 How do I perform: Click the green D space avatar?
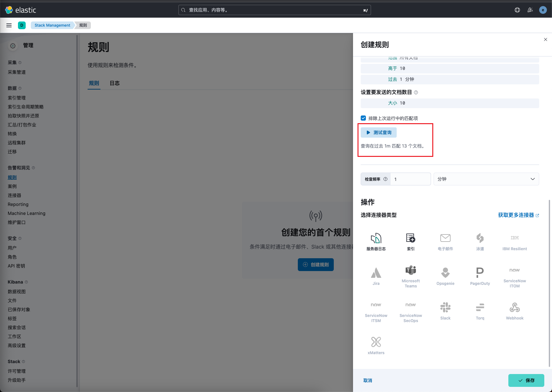(x=22, y=25)
